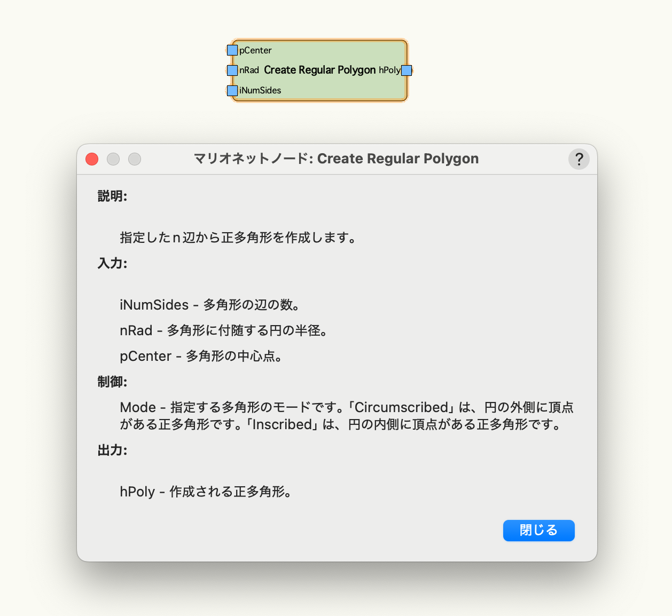Select the iNumSides input port square

click(232, 90)
